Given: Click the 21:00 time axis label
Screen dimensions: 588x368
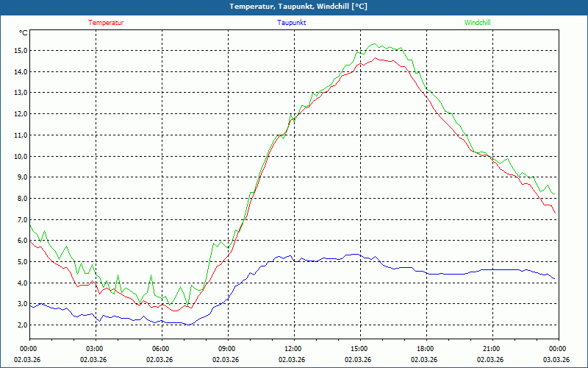Looking at the screenshot, I should click(492, 349).
